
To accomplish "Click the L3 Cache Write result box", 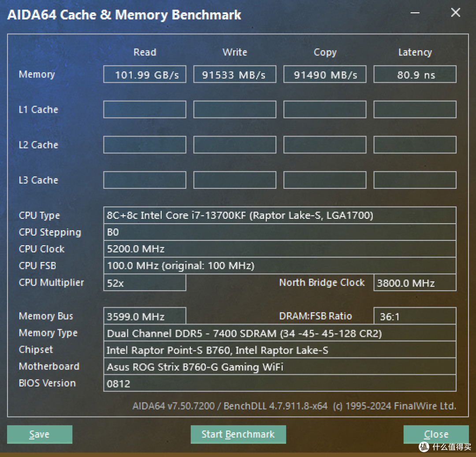I will pyautogui.click(x=234, y=180).
